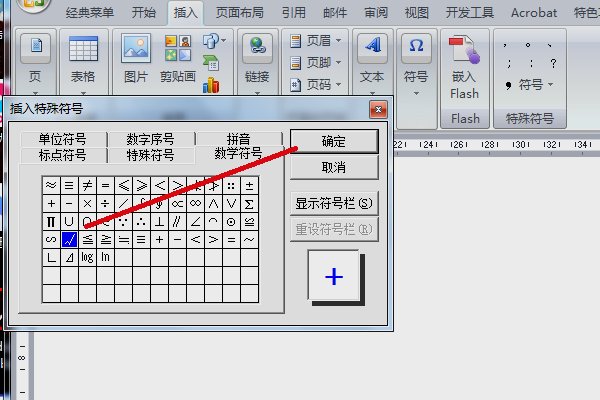Select the highlighted square-root √ symbol

click(x=69, y=240)
